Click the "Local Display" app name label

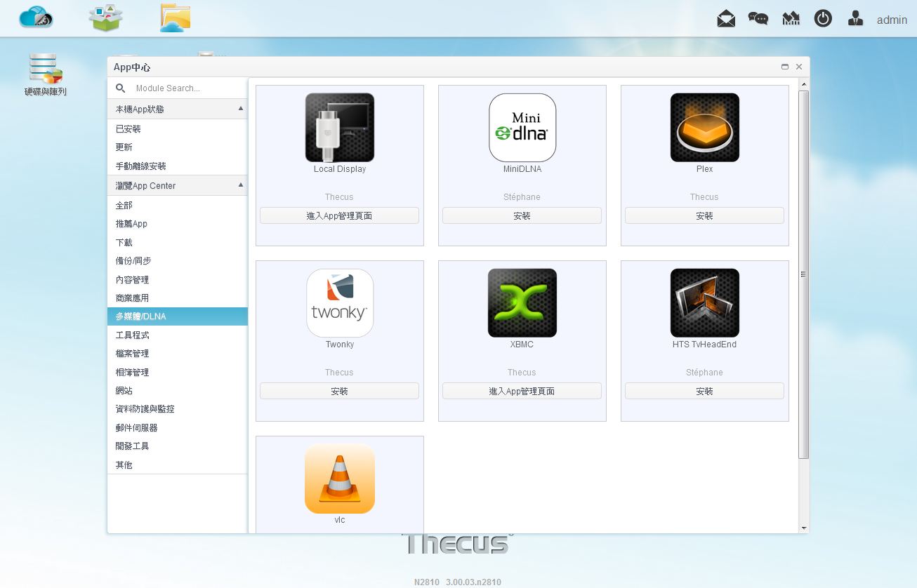click(340, 169)
